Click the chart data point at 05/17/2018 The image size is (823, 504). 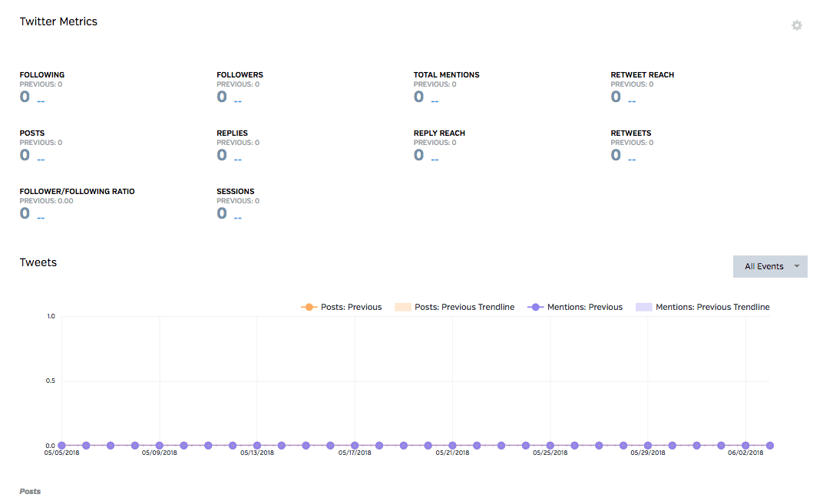click(355, 445)
